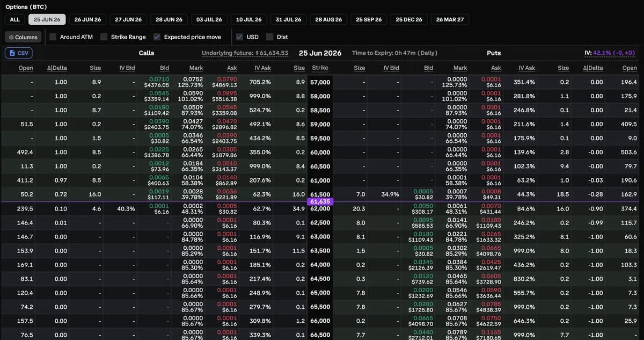Switch to the 26 JUN 26 expiry tab
Viewport: 644px width, 340px height.
[87, 19]
